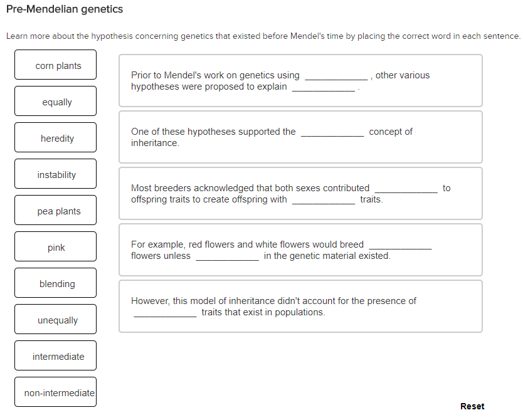Select the "pink" word tile

tap(55, 246)
